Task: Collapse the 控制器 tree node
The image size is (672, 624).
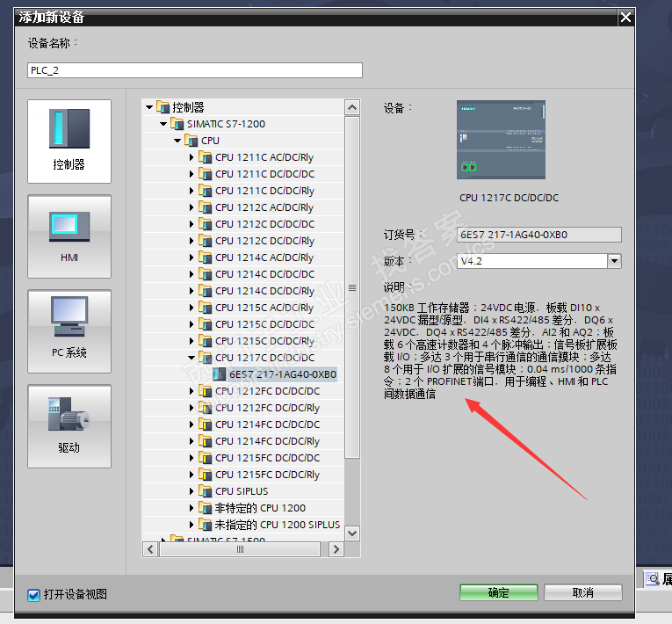Action: click(149, 107)
